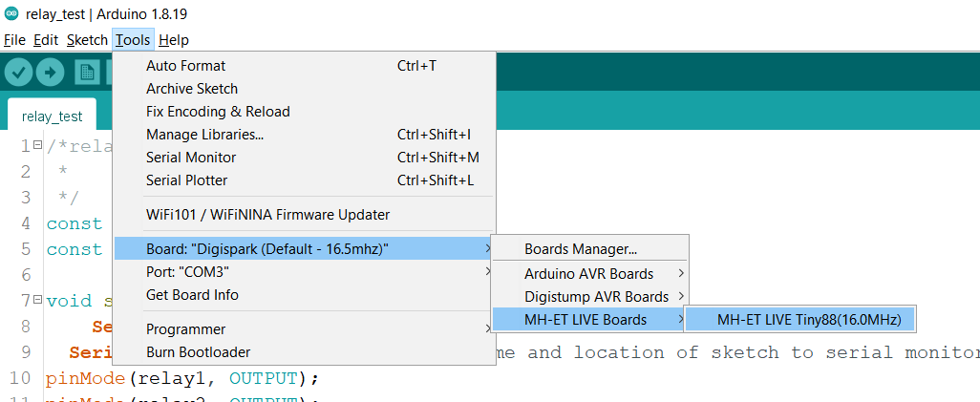The width and height of the screenshot is (980, 402).
Task: Open the Edit menu
Action: [x=46, y=40]
